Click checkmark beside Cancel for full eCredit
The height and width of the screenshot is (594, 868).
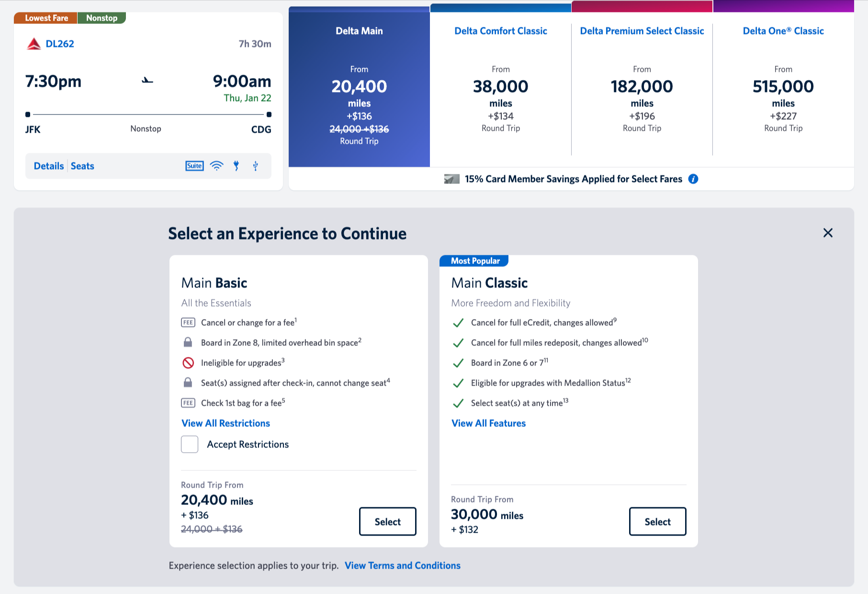(x=458, y=323)
